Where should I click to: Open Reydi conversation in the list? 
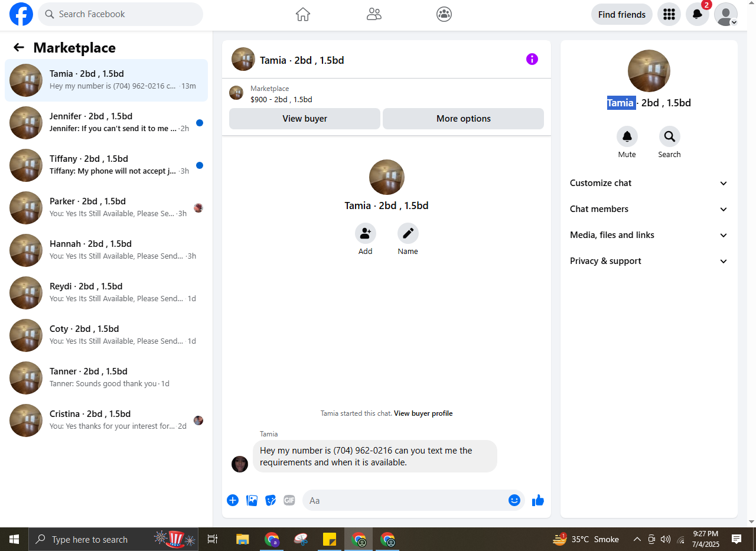tap(106, 293)
